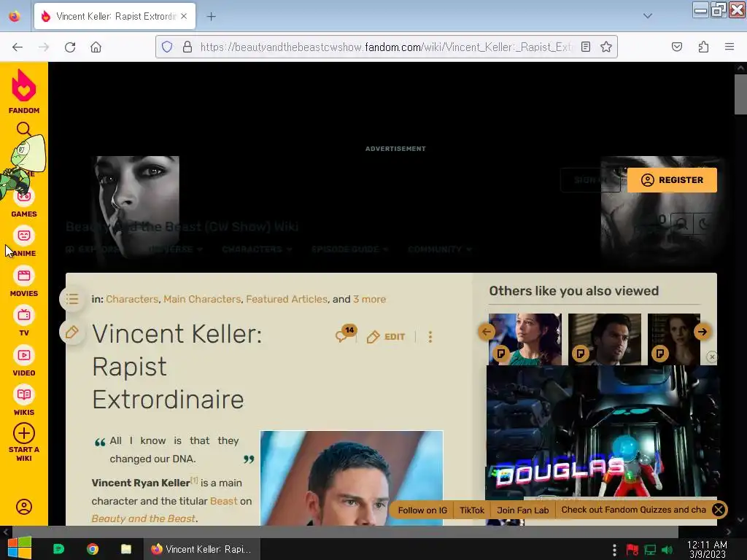This screenshot has height=560, width=747.
Task: Close the floating video player
Action: 712,357
